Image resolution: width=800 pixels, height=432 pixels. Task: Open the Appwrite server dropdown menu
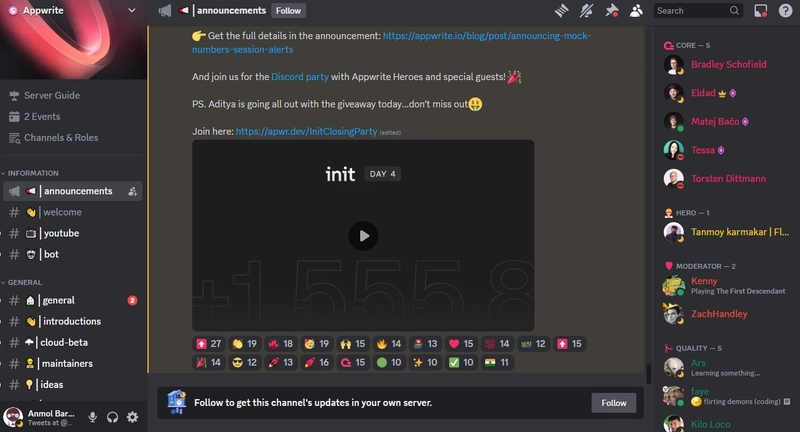point(132,10)
